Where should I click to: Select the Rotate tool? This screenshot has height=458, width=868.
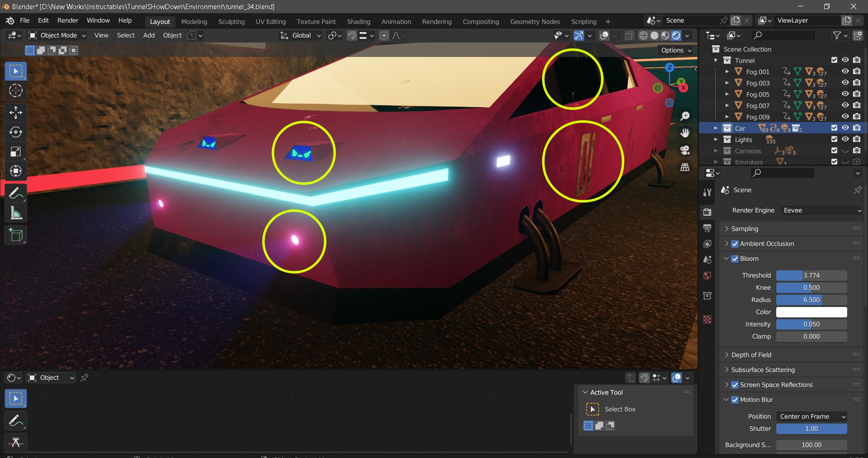pyautogui.click(x=16, y=132)
